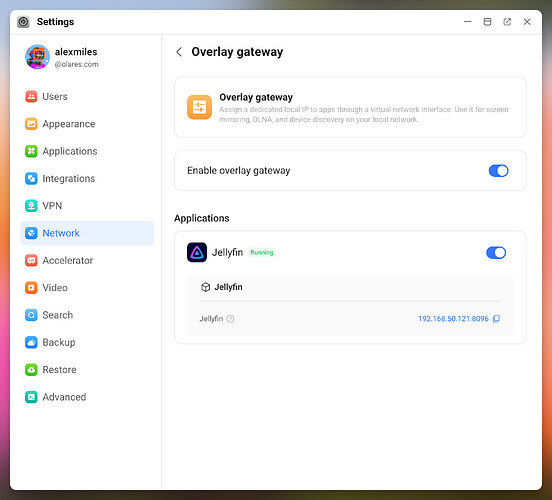Disable the Enable overlay gateway switch

pyautogui.click(x=498, y=171)
